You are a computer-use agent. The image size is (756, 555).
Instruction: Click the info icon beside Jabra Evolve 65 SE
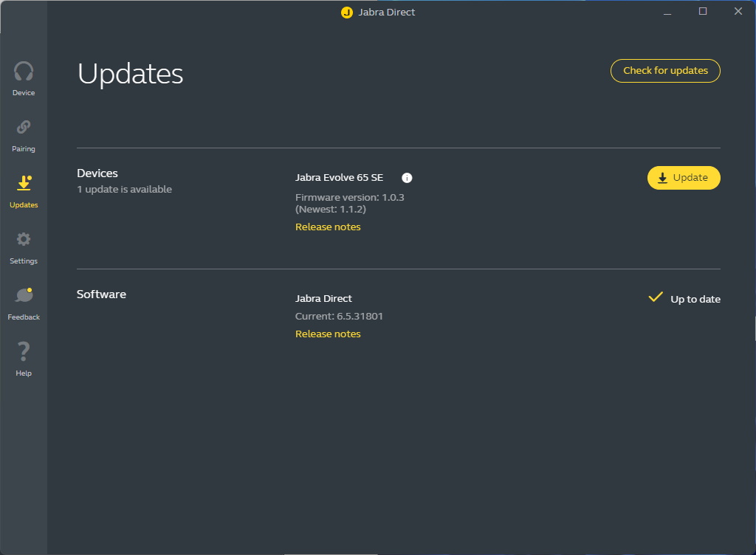407,178
